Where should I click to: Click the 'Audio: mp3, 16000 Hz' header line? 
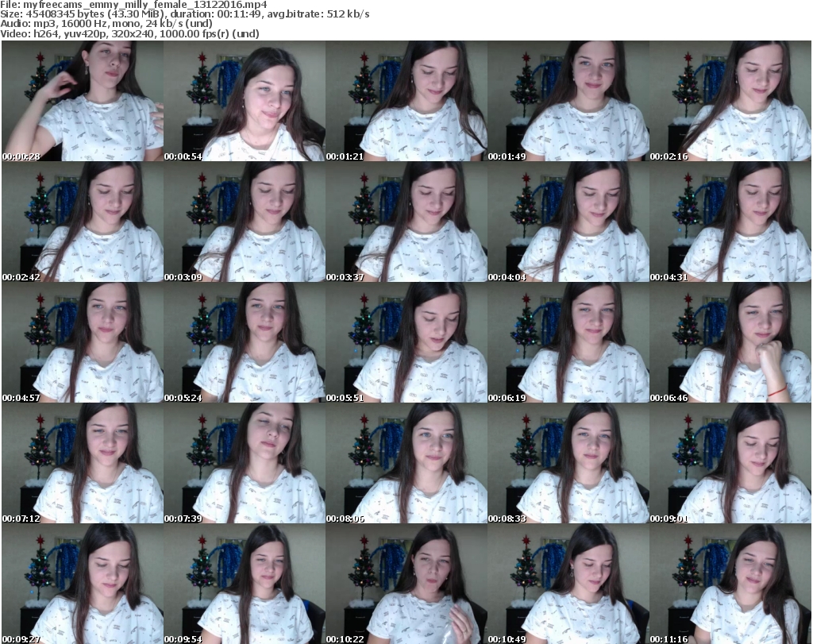[x=106, y=23]
